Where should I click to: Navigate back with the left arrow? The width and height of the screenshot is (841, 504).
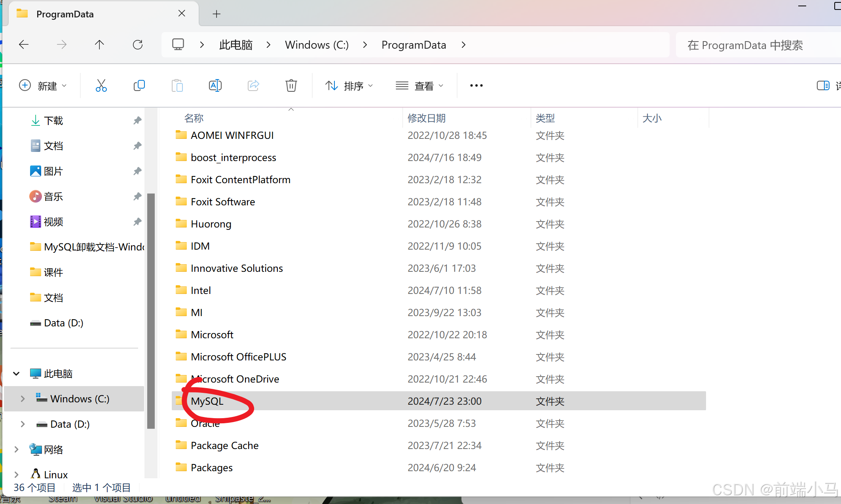coord(24,45)
